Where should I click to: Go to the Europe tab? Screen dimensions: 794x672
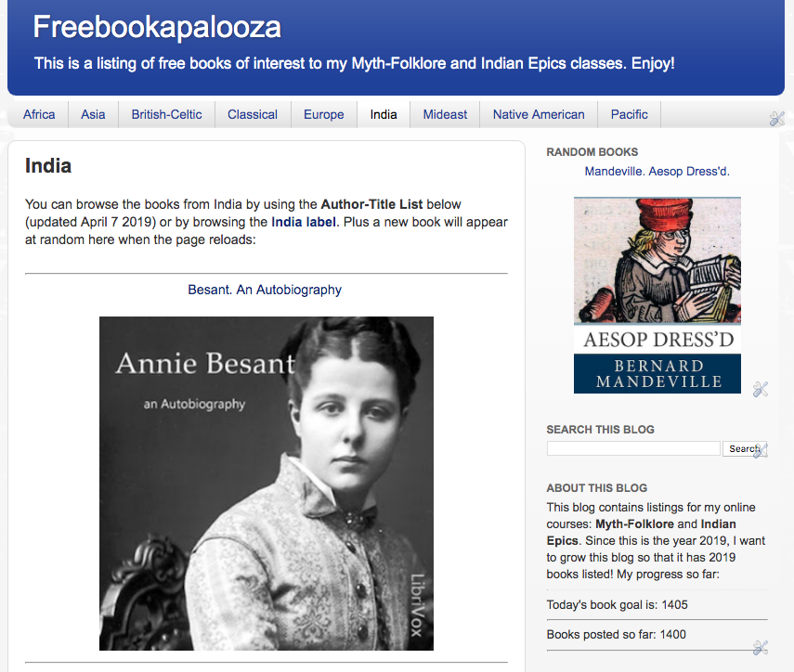323,114
